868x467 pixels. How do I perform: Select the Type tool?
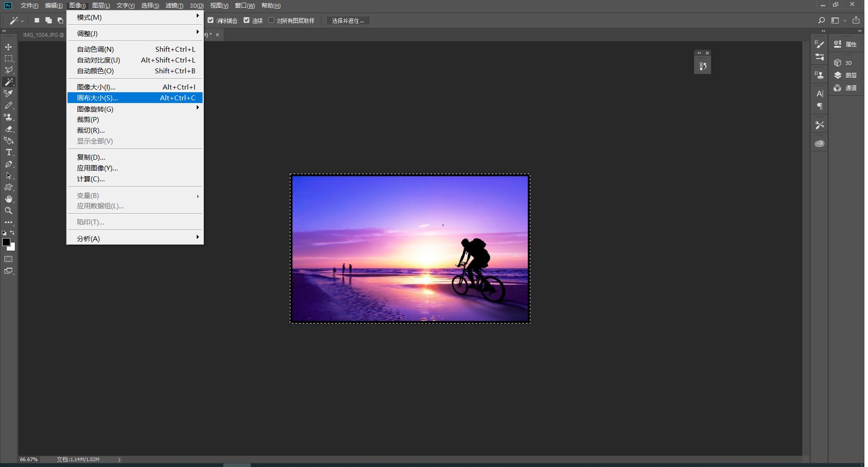click(9, 152)
